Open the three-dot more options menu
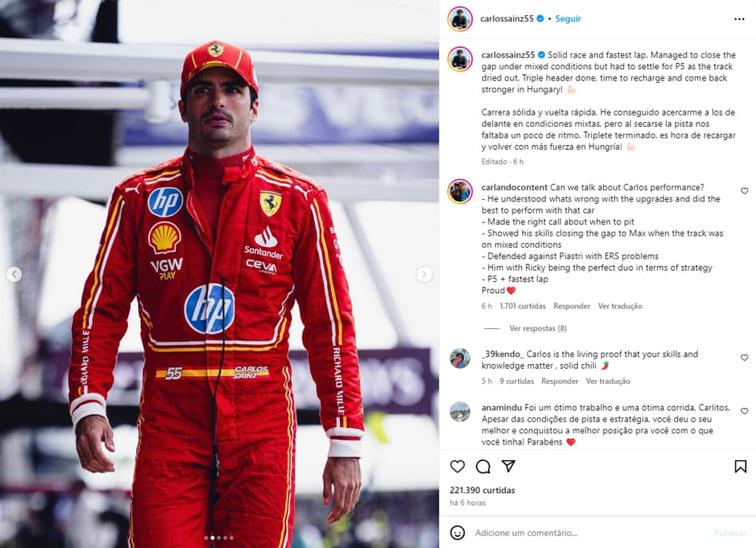Screen dimensions: 756x548 (739, 19)
